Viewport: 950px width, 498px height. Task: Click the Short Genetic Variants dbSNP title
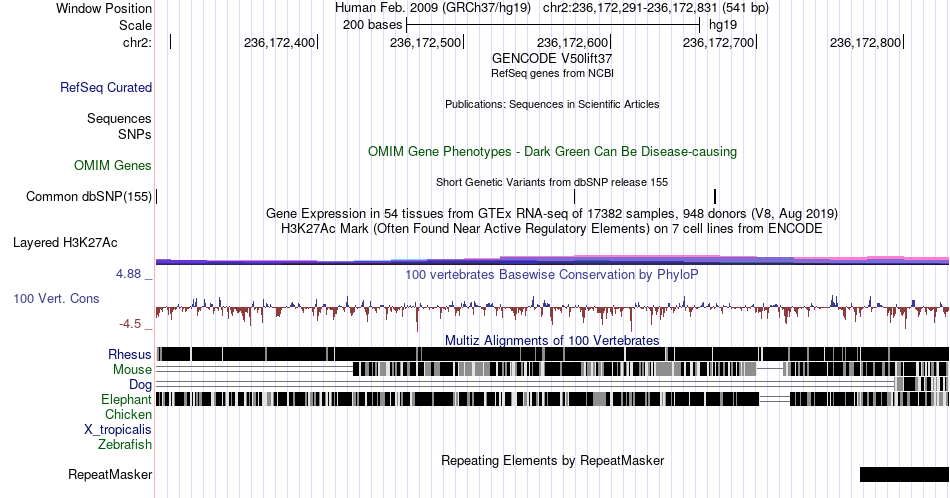552,182
